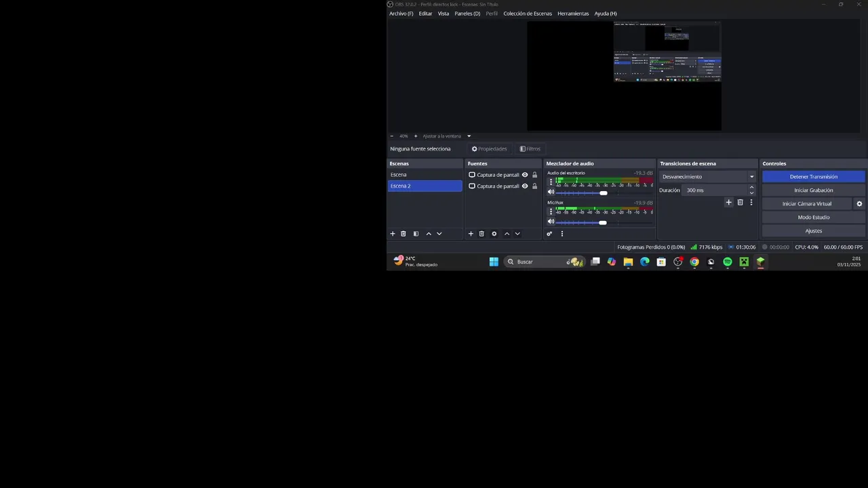
Task: Open the Editar menu
Action: pos(425,14)
